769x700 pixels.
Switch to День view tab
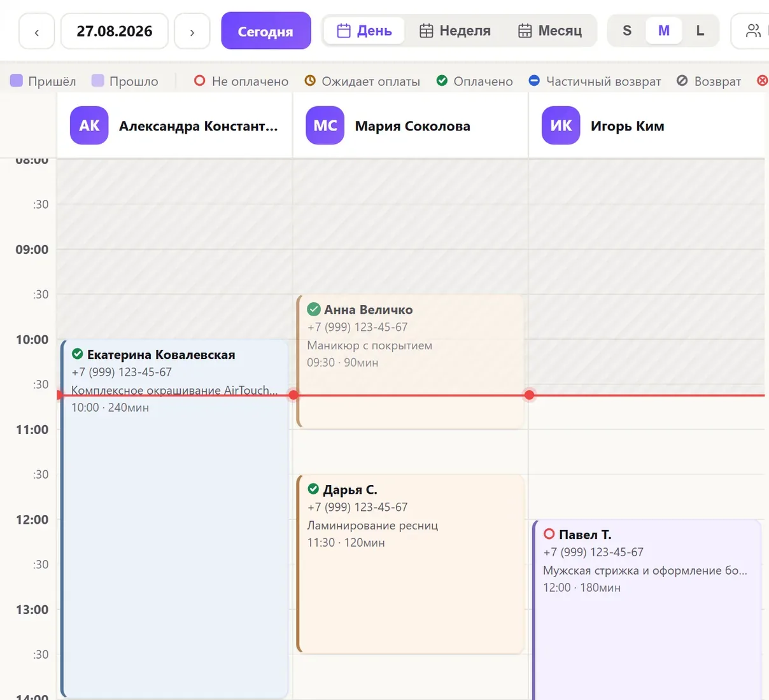coord(364,31)
